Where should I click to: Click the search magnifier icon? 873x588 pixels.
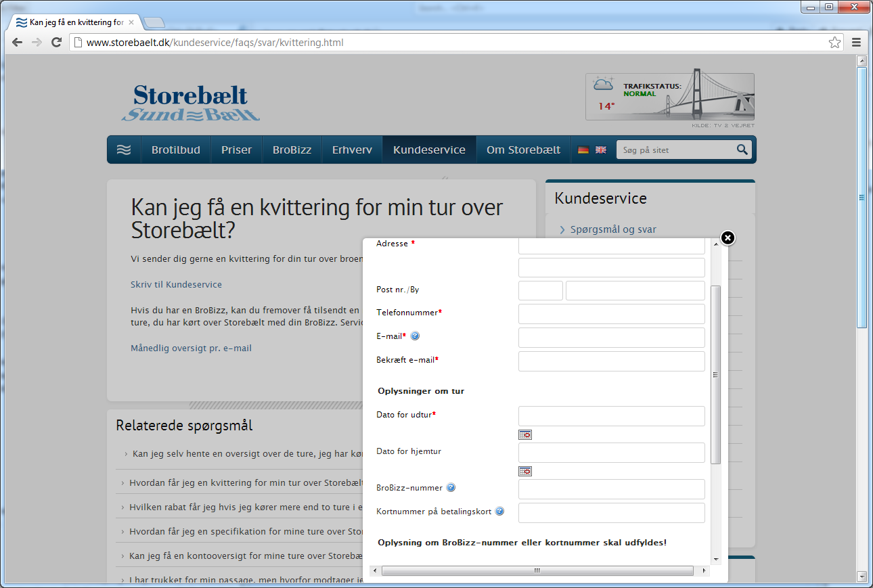tap(742, 150)
